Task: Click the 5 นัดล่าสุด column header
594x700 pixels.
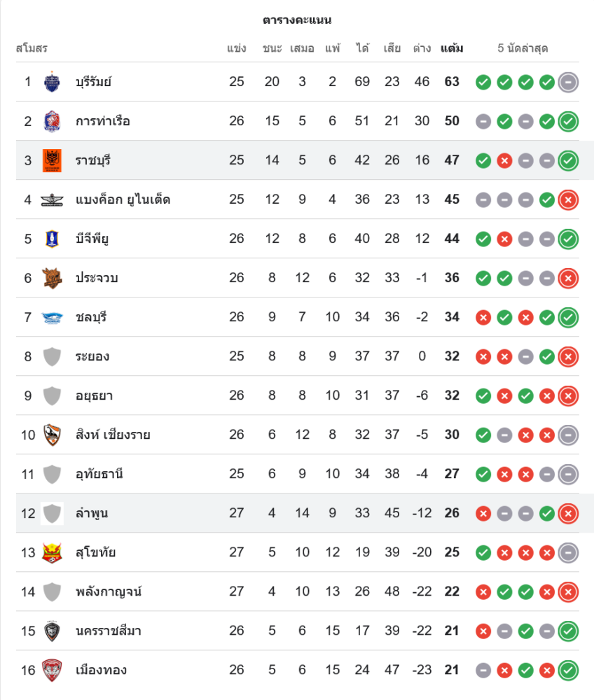Action: [x=523, y=48]
